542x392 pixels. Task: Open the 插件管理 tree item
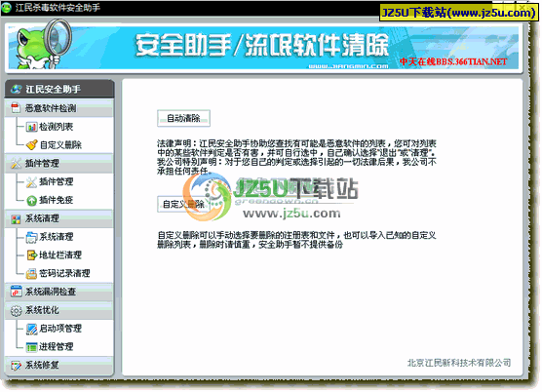point(56,181)
